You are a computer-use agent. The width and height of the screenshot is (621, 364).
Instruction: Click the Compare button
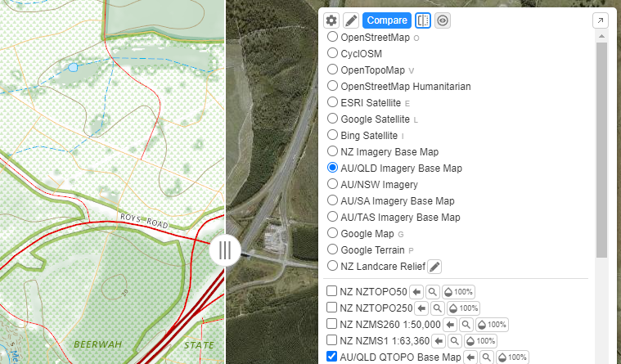387,20
